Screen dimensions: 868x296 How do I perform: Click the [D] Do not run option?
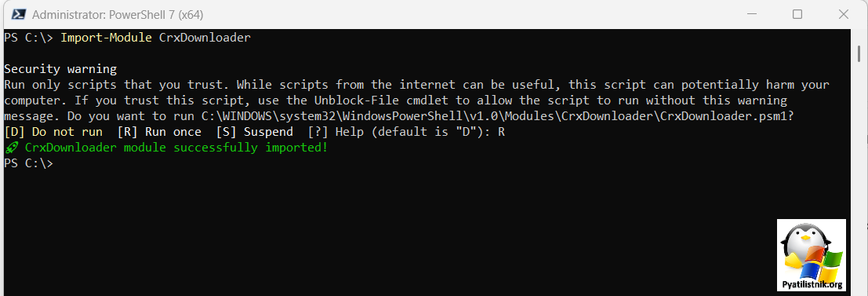[x=53, y=133]
